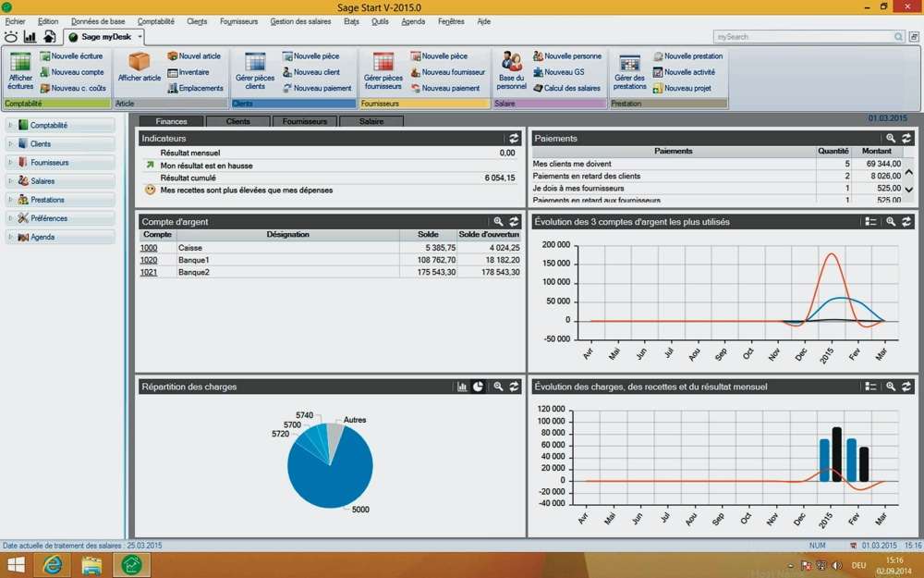Image resolution: width=924 pixels, height=578 pixels.
Task: Switch to the Salaire dashboard tab
Action: pos(371,121)
